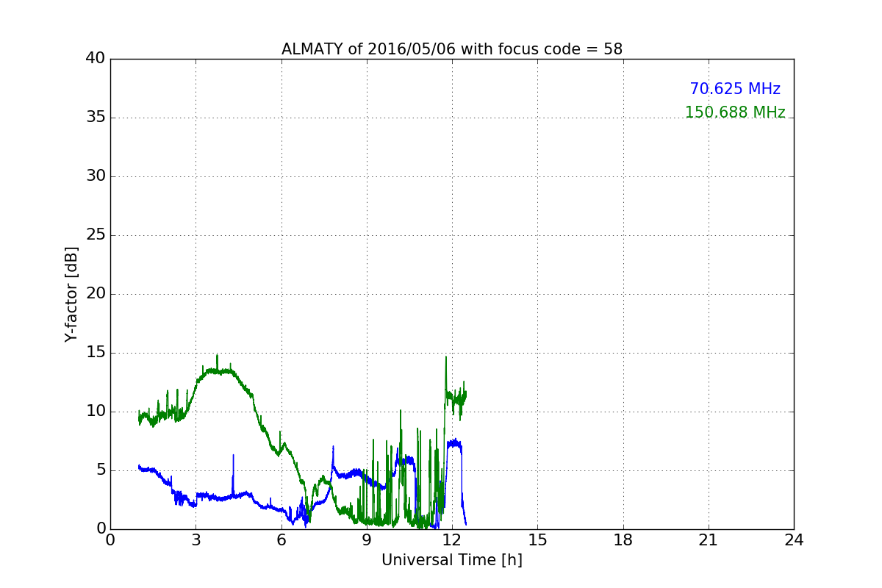Click x-axis tick label 9
The height and width of the screenshot is (588, 882).
(367, 540)
